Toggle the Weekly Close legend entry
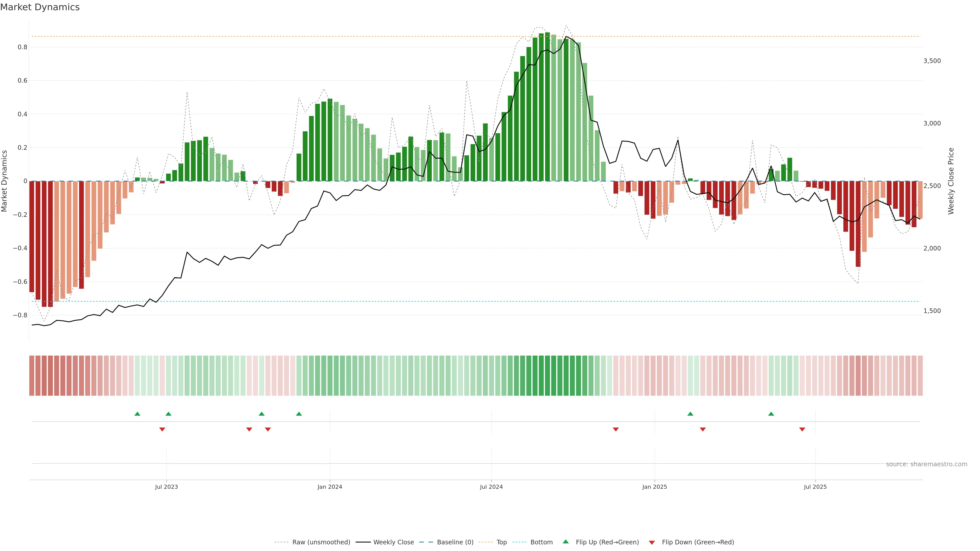Image resolution: width=980 pixels, height=551 pixels. click(393, 542)
